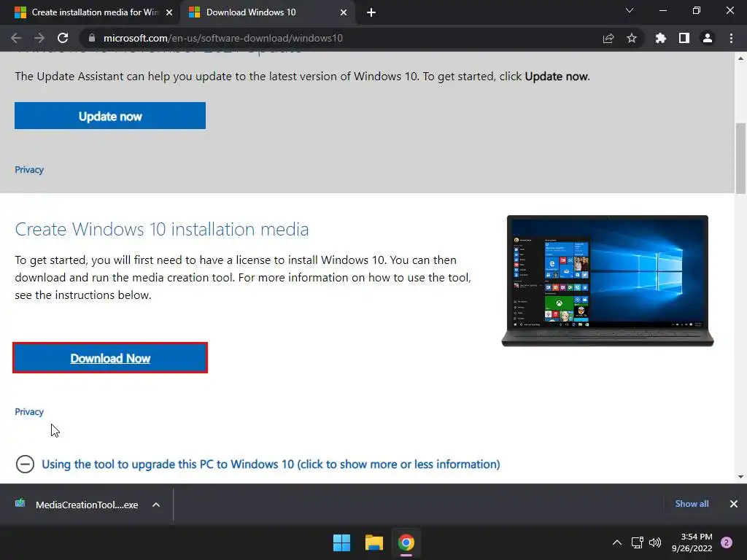This screenshot has height=560, width=747.
Task: Open File Explorer from taskbar
Action: (374, 542)
